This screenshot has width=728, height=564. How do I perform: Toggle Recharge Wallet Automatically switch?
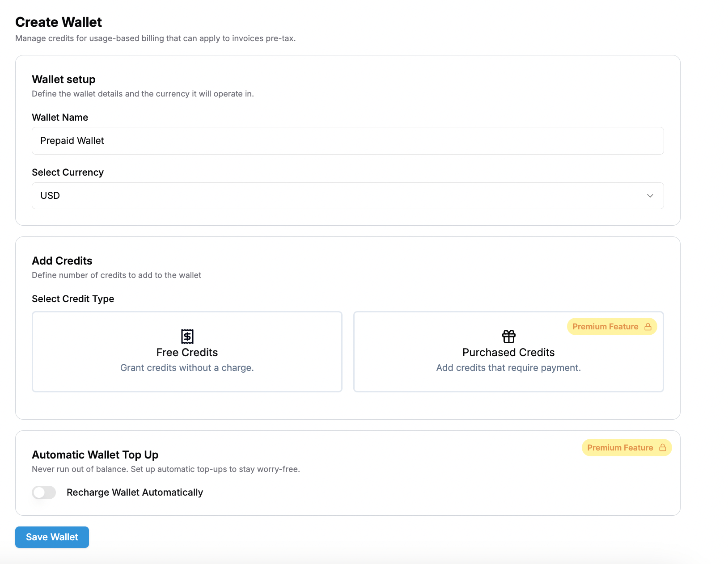(x=44, y=492)
